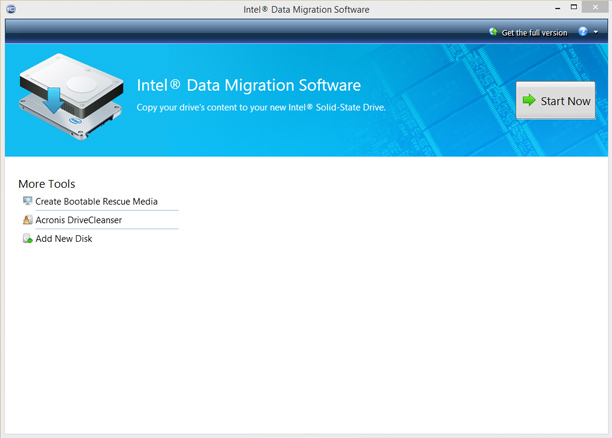Click the drive migration illustration in the banner
Viewport: 612px width, 438px height.
(71, 97)
